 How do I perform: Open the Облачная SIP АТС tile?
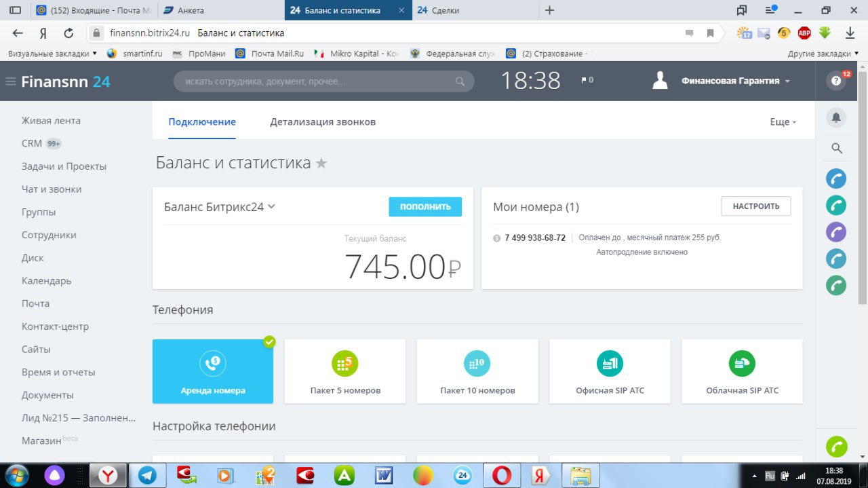pos(742,371)
